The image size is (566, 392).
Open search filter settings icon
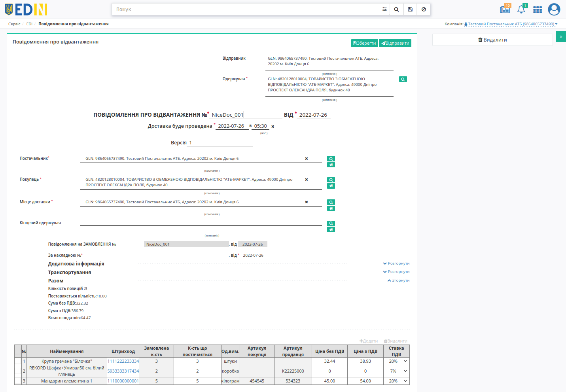click(x=384, y=9)
